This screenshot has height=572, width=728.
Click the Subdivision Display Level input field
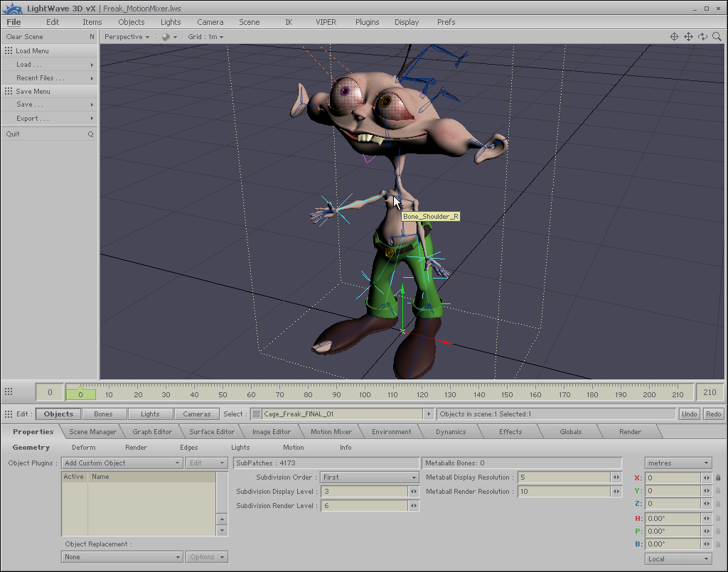364,492
